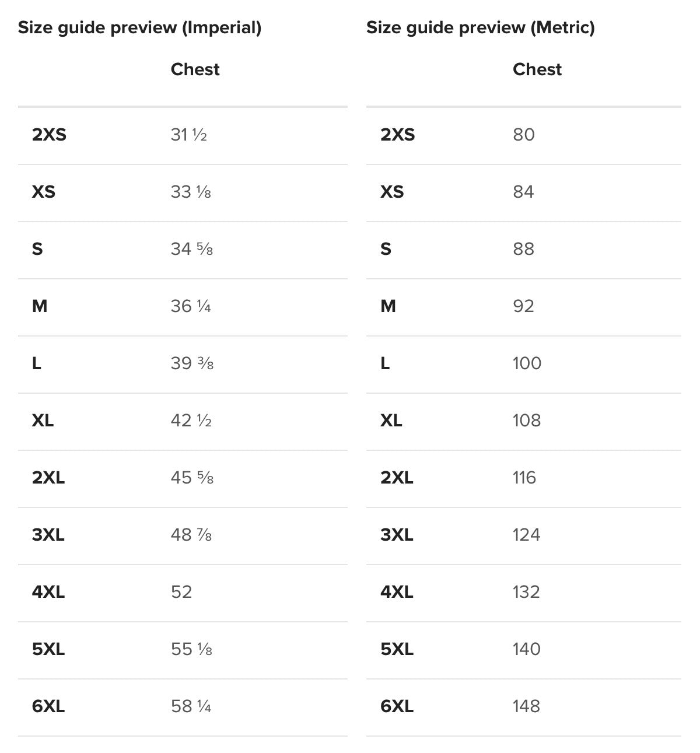The height and width of the screenshot is (753, 700).
Task: Select the 48 ⅞ chest measurement
Action: tap(191, 535)
